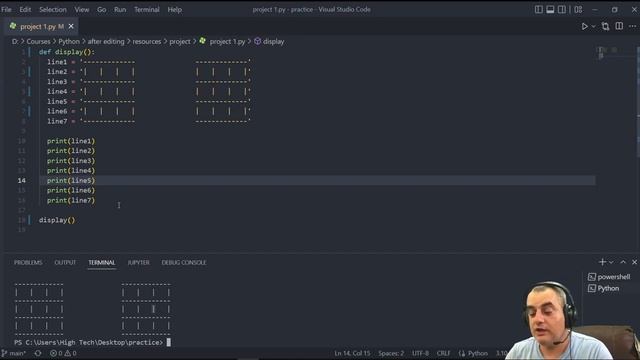Open Customize Layout icon
This screenshot has height=360, width=640.
(x=578, y=9)
